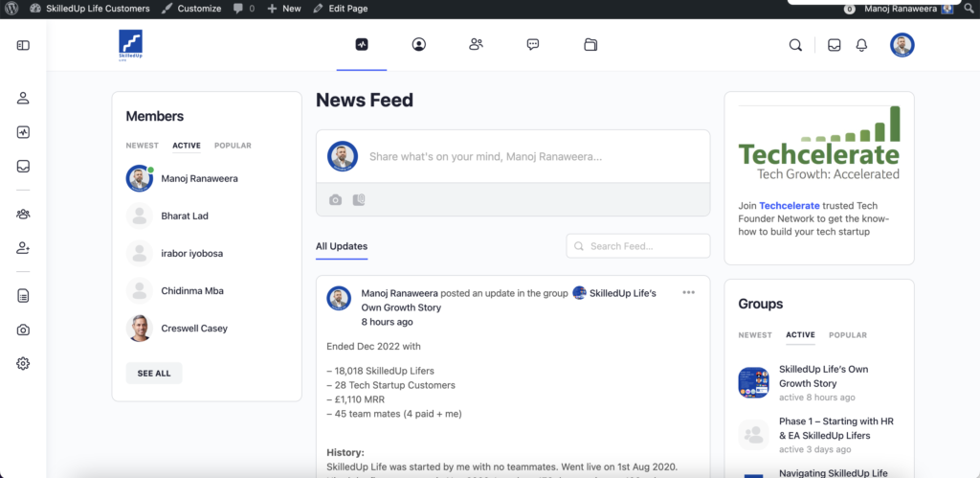
Task: Click the SkilledUp Life logo
Action: [x=130, y=45]
